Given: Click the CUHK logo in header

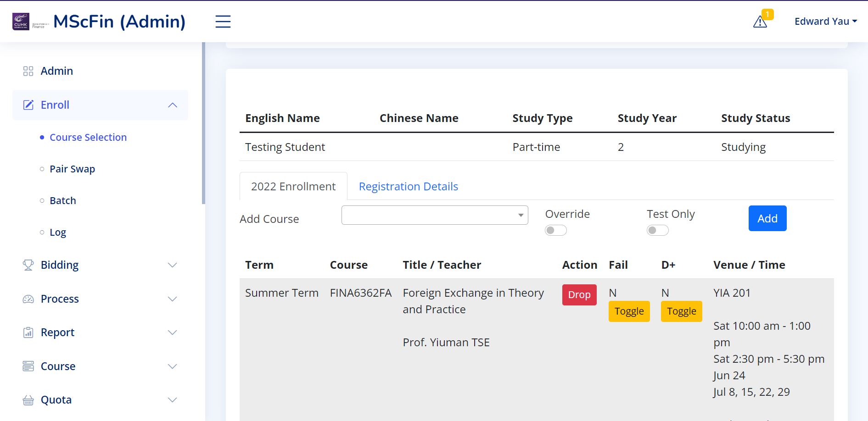Looking at the screenshot, I should coord(21,22).
